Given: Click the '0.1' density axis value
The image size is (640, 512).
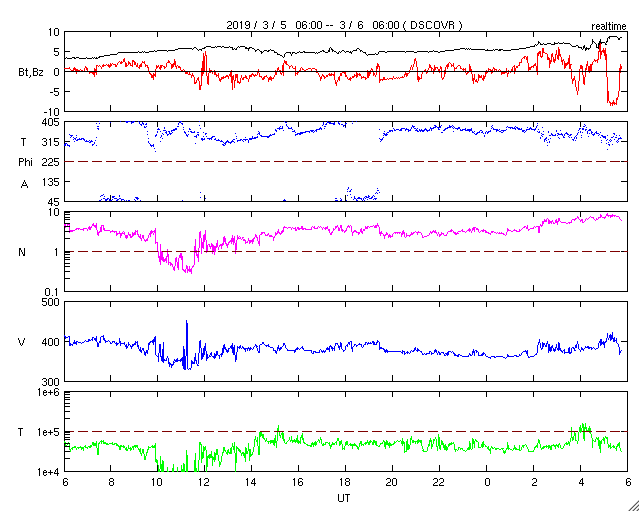Looking at the screenshot, I should [x=52, y=292].
